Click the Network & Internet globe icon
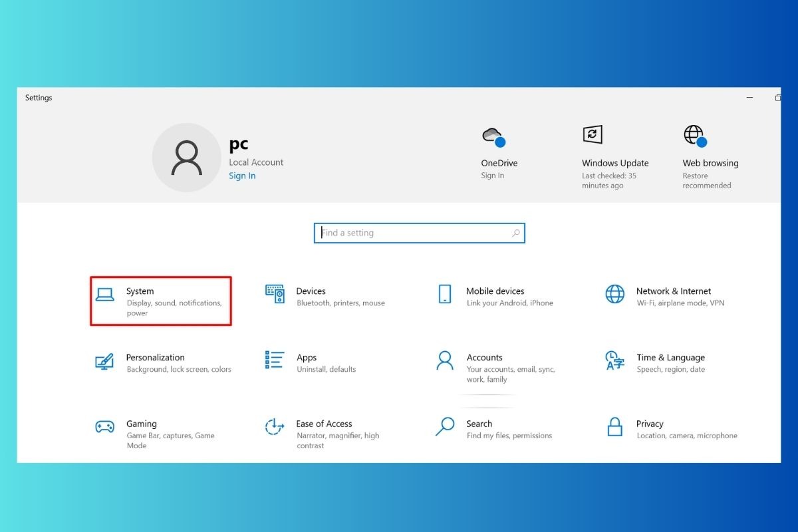 point(615,294)
